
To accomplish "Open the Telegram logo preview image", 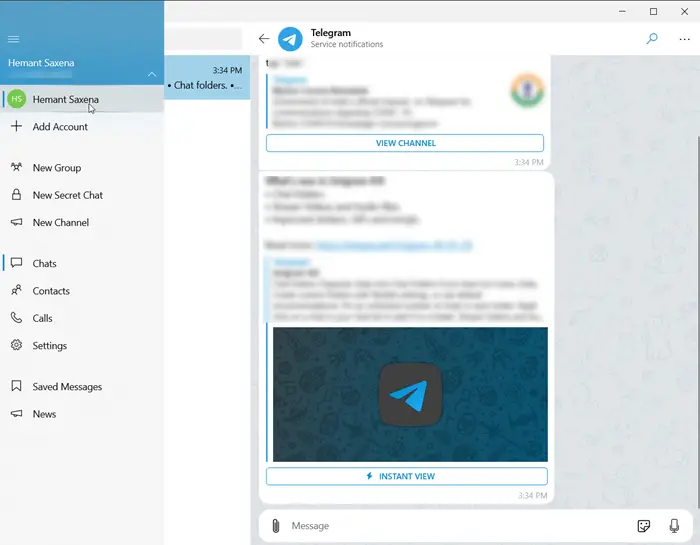I will 410,395.
